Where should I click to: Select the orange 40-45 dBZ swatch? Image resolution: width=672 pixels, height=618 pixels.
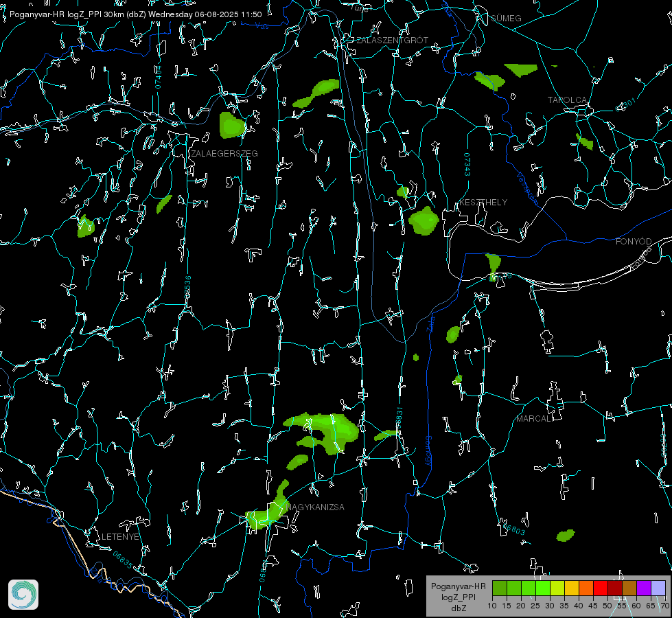(x=586, y=588)
